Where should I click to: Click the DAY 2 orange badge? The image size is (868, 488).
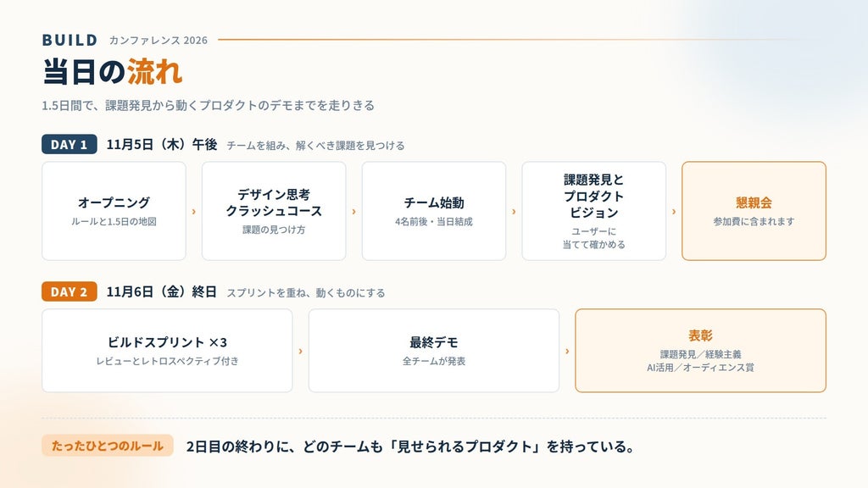point(70,291)
